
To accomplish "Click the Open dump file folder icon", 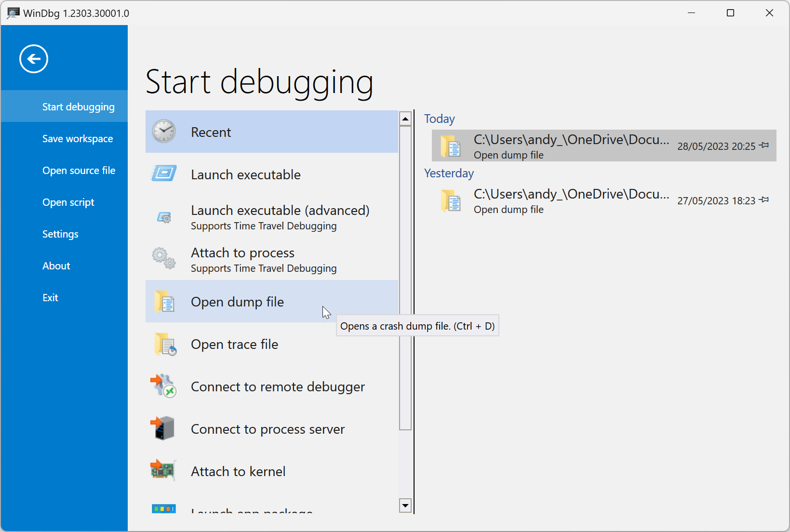I will tap(164, 302).
